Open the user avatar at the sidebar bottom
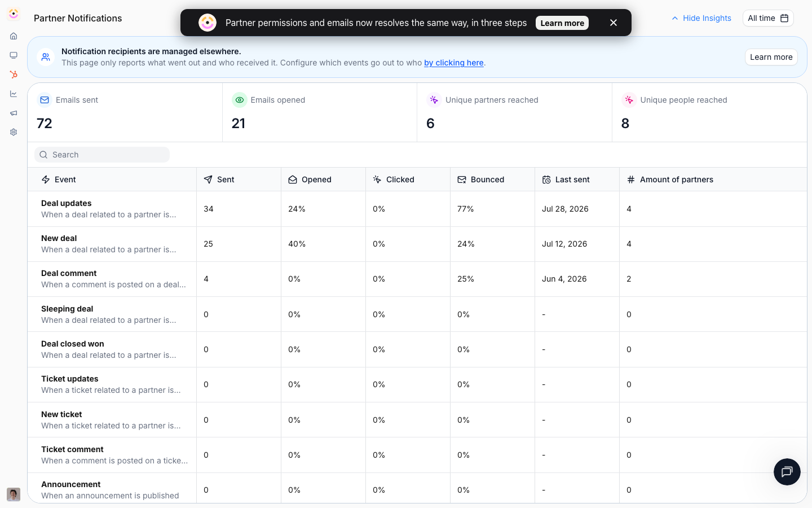The image size is (812, 508). pyautogui.click(x=14, y=494)
